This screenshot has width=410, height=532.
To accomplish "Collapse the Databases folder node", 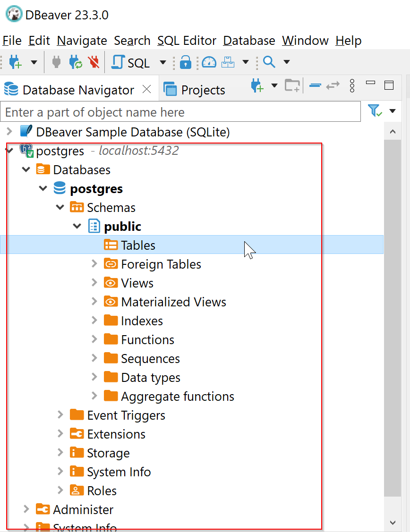I will pos(26,169).
